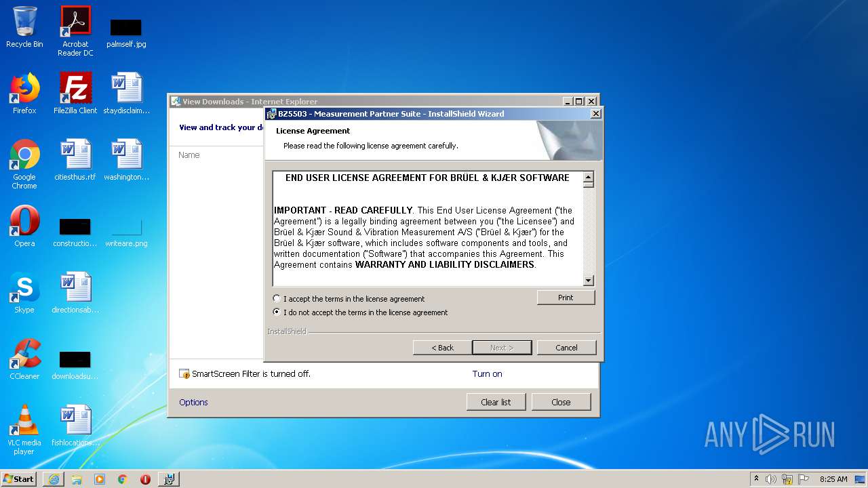868x488 pixels.
Task: Select the washington document icon
Action: click(x=126, y=160)
